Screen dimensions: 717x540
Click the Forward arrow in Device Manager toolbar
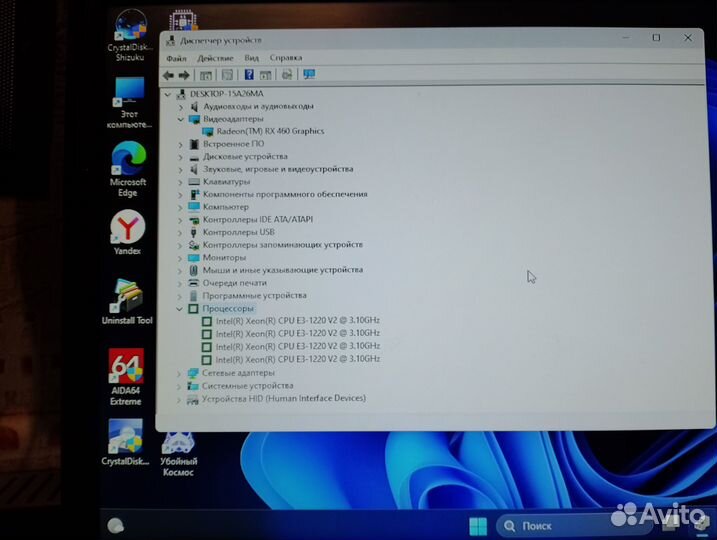184,75
